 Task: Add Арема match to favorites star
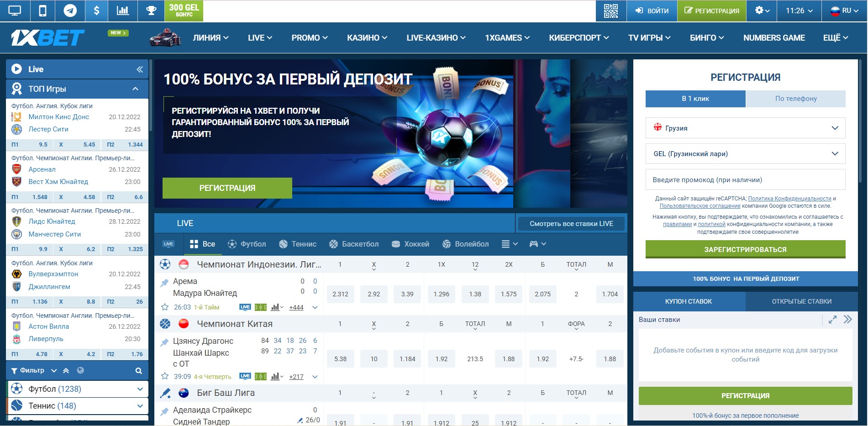tap(165, 307)
